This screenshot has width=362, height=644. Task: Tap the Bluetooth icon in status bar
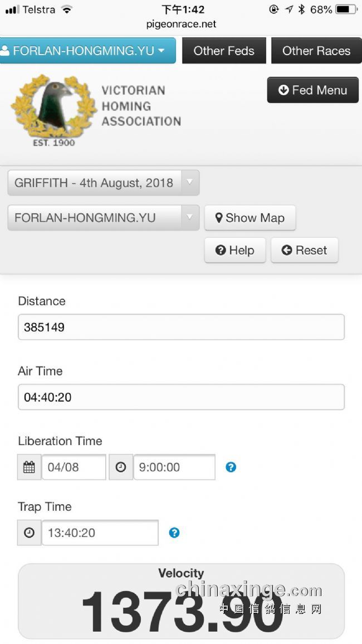[302, 9]
